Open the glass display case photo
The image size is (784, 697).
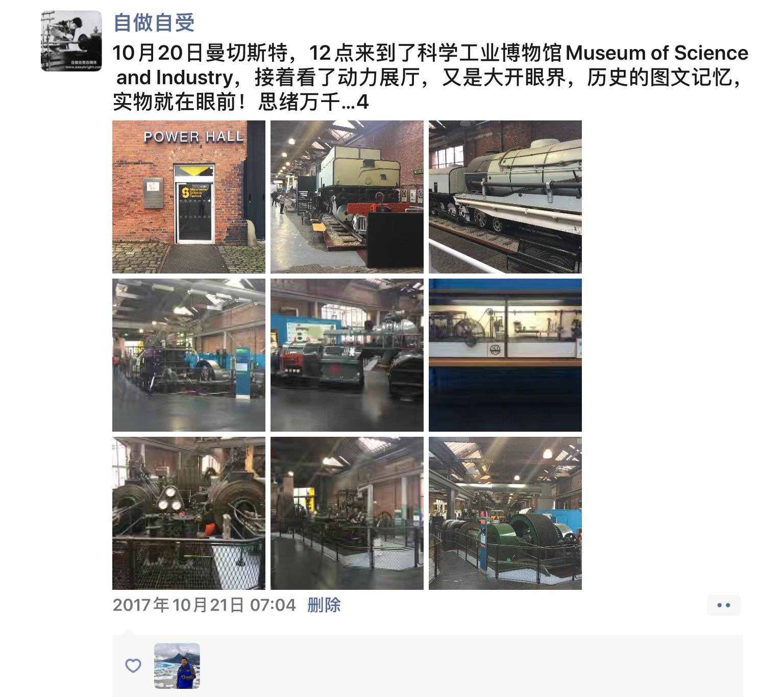pos(505,355)
